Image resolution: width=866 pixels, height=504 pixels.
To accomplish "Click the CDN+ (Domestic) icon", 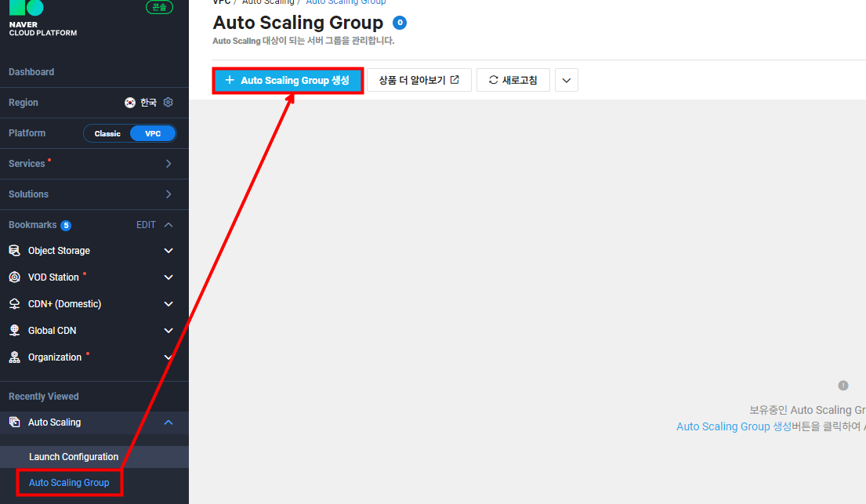I will pos(15,303).
